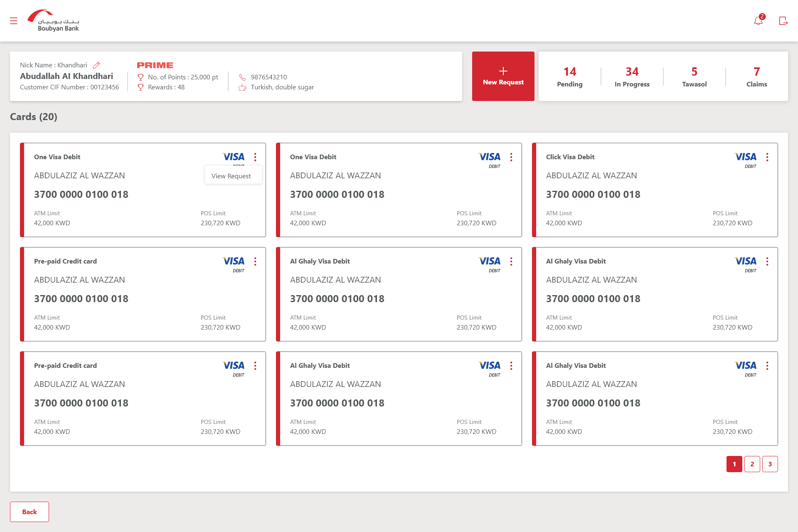Open the 34 In Progress requests
The width and height of the screenshot is (798, 532).
[632, 77]
